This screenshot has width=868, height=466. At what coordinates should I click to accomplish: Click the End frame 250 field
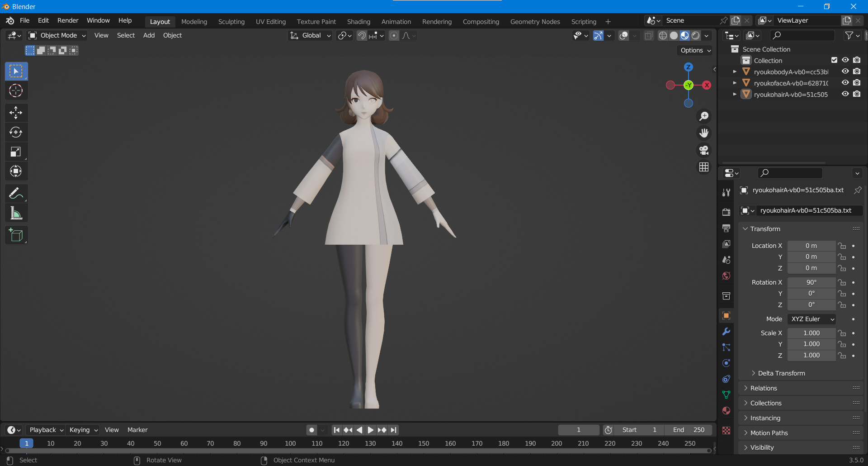click(689, 430)
